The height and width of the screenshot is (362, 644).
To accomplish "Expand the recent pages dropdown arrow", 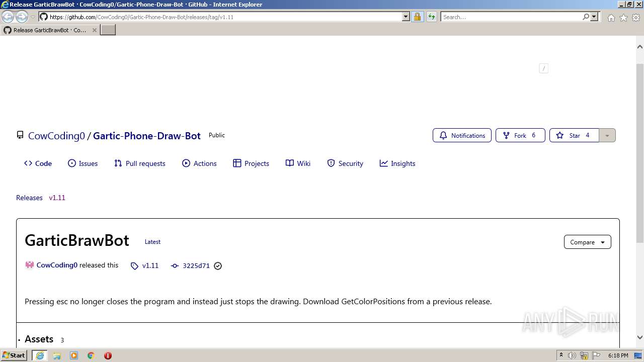I will point(33,17).
